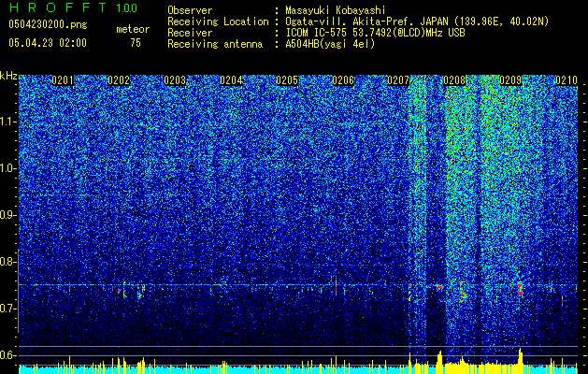The width and height of the screenshot is (588, 374).
Task: Click the Receiving Location label
Action: [218, 22]
